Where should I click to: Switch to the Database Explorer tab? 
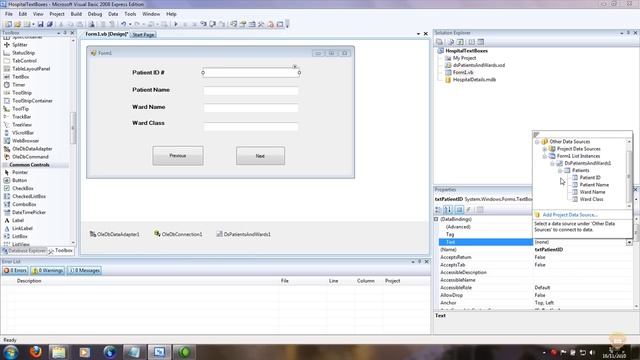(24, 251)
